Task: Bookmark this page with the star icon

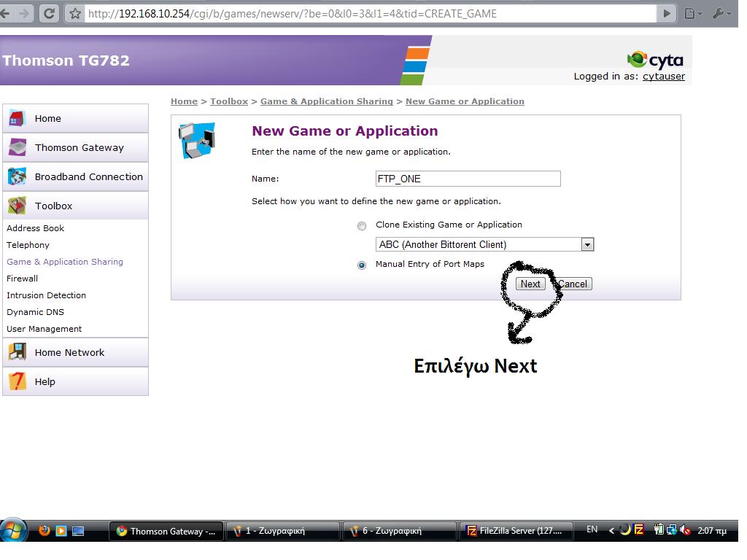Action: pos(75,13)
